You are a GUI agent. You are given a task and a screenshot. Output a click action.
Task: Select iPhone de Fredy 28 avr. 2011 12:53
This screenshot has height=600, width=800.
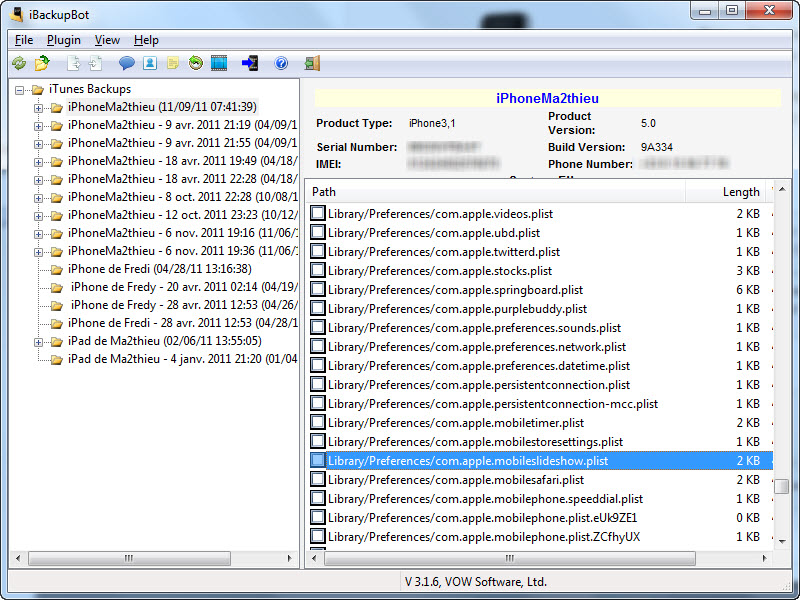point(184,305)
